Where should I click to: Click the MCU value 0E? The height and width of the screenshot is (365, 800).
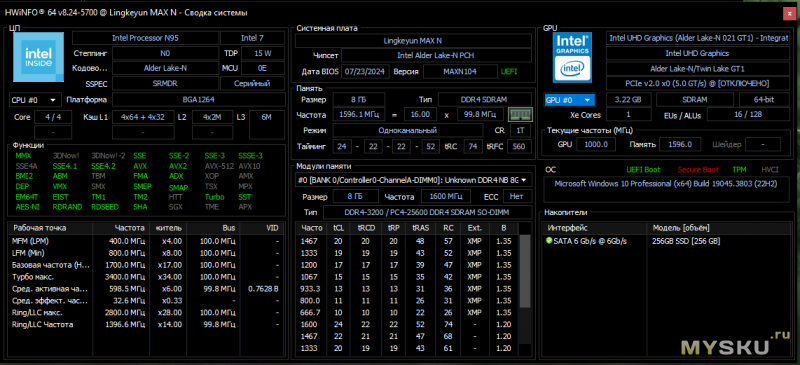(263, 68)
